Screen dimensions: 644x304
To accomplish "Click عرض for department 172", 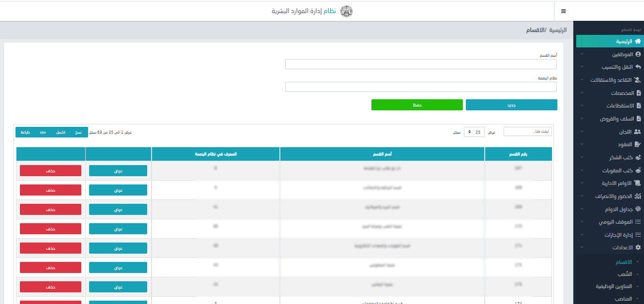I will coord(118,268).
